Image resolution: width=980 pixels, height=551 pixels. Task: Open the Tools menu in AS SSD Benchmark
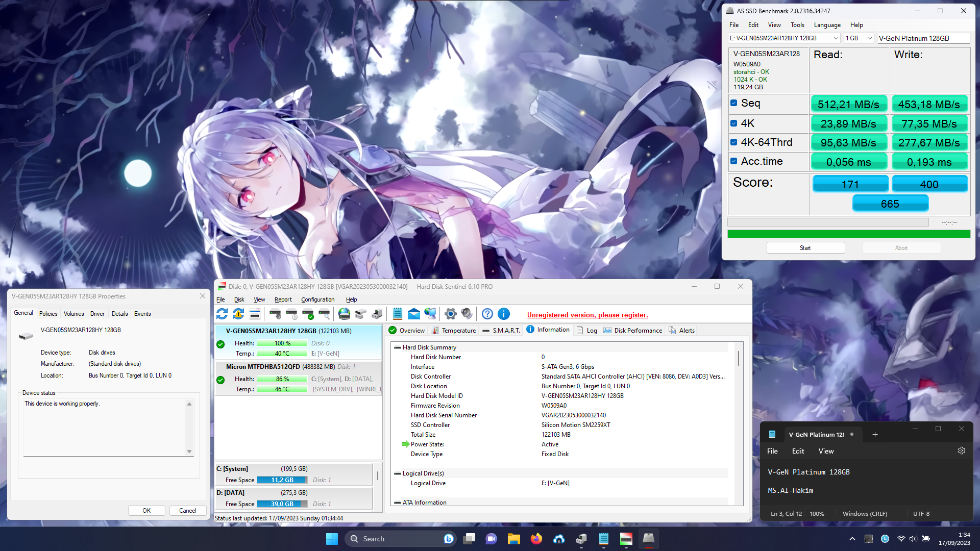tap(797, 25)
